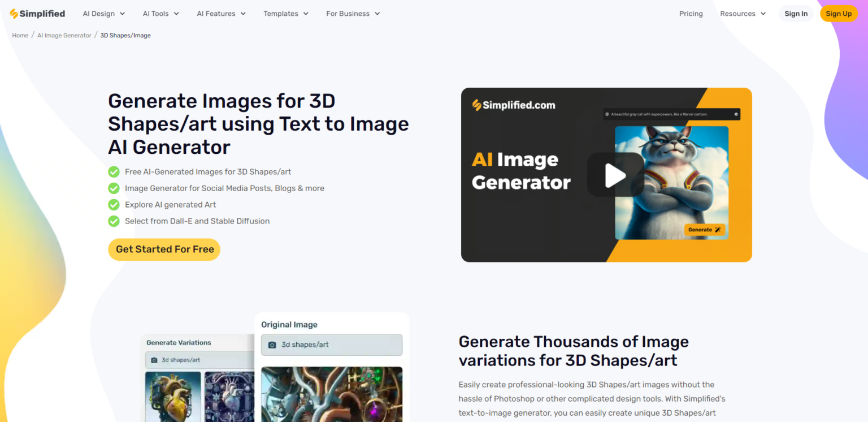Open the Templates dropdown menu
Viewport: 868px width, 422px height.
(x=286, y=14)
